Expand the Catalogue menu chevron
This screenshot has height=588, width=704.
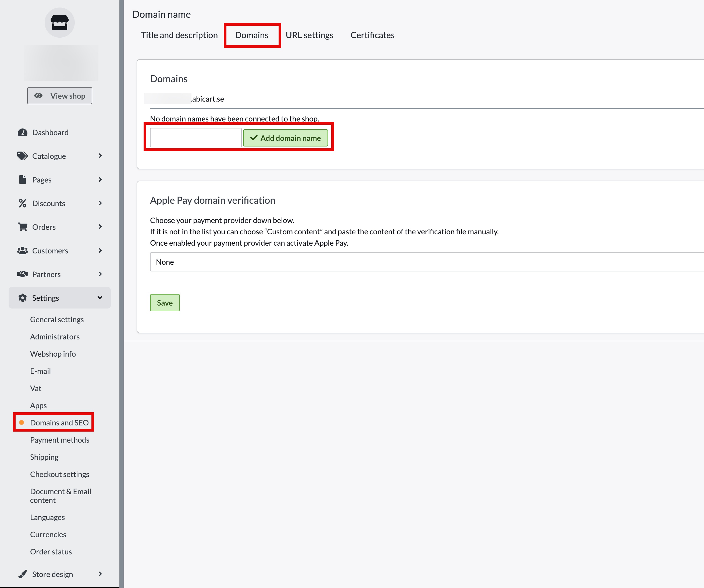coord(100,156)
